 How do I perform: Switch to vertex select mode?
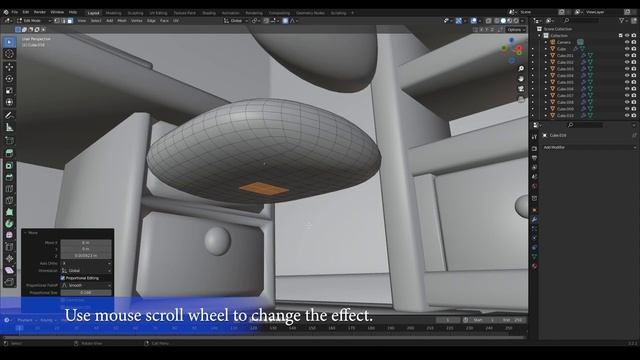tap(57, 20)
